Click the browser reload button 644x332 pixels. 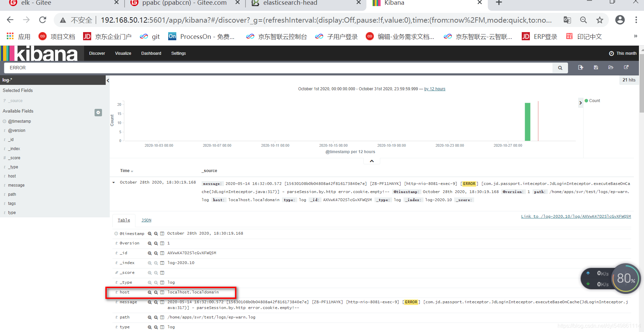click(x=43, y=20)
